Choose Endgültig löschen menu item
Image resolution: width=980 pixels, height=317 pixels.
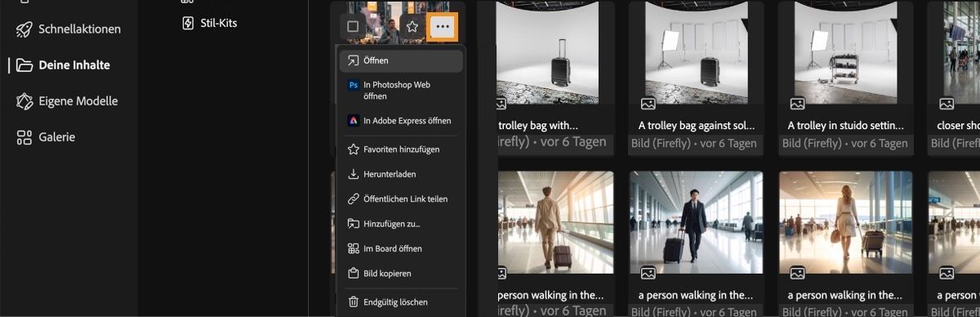pyautogui.click(x=401, y=302)
